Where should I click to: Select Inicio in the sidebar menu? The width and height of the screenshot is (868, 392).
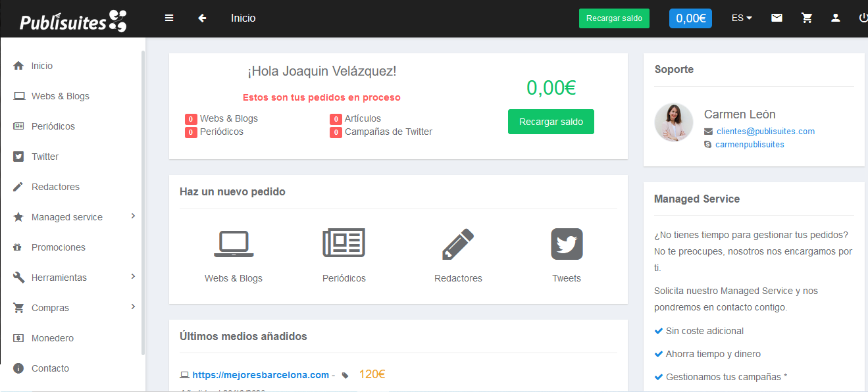(41, 65)
